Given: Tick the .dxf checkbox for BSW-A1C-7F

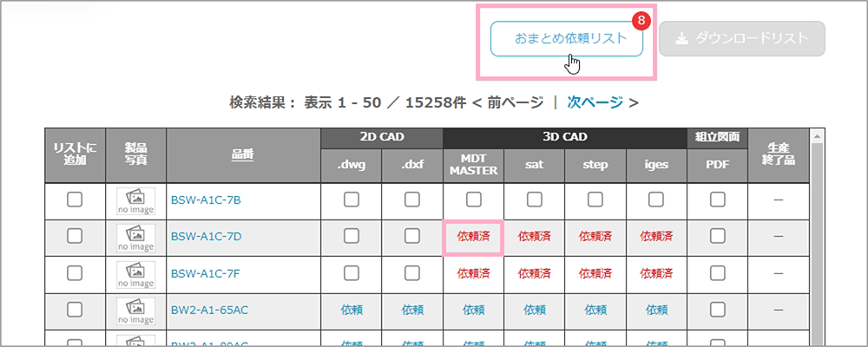Looking at the screenshot, I should click(412, 273).
